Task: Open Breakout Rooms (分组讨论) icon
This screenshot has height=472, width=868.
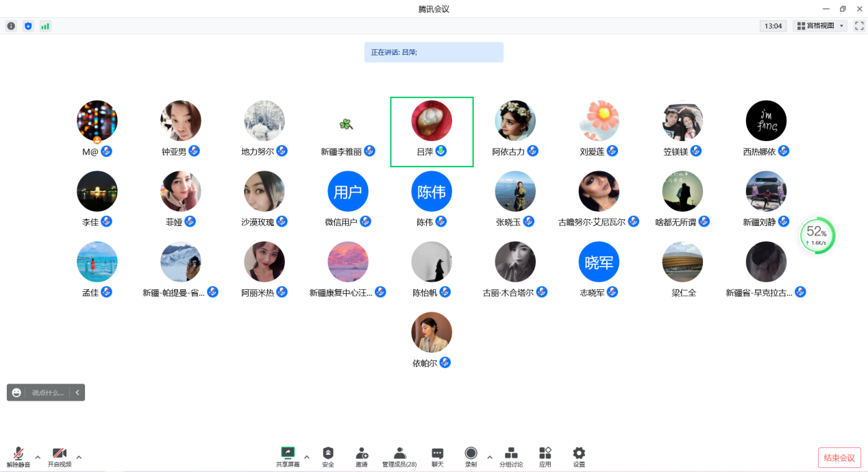Action: coord(511,454)
